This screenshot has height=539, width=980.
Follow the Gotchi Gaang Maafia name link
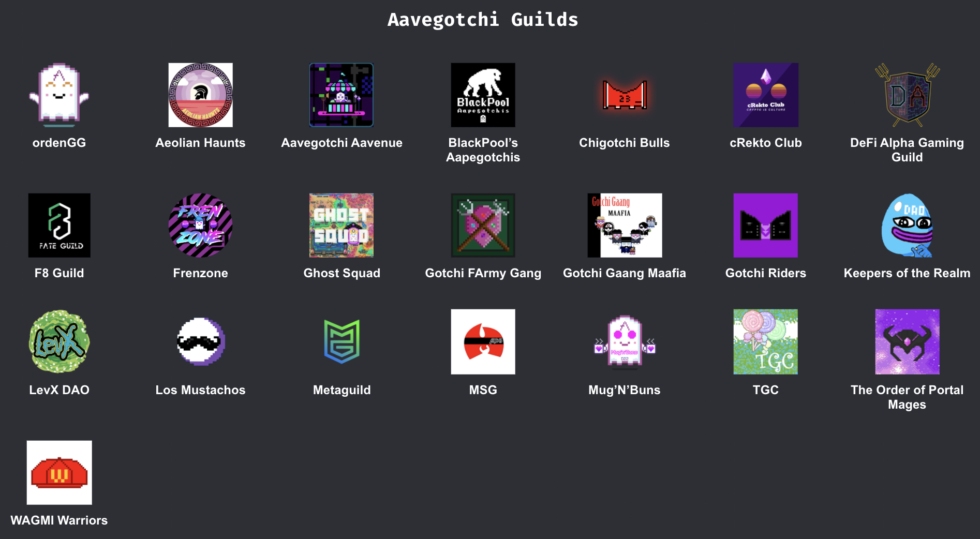coord(625,273)
